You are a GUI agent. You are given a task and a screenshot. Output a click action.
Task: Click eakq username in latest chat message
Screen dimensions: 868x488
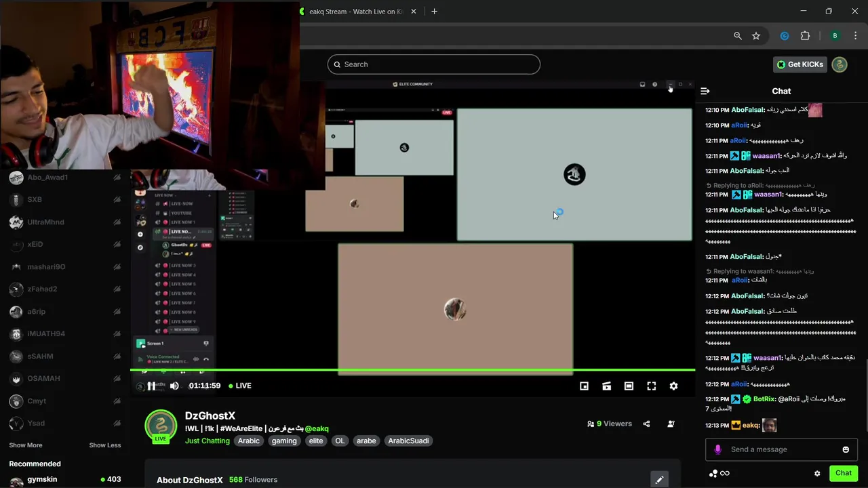(750, 425)
